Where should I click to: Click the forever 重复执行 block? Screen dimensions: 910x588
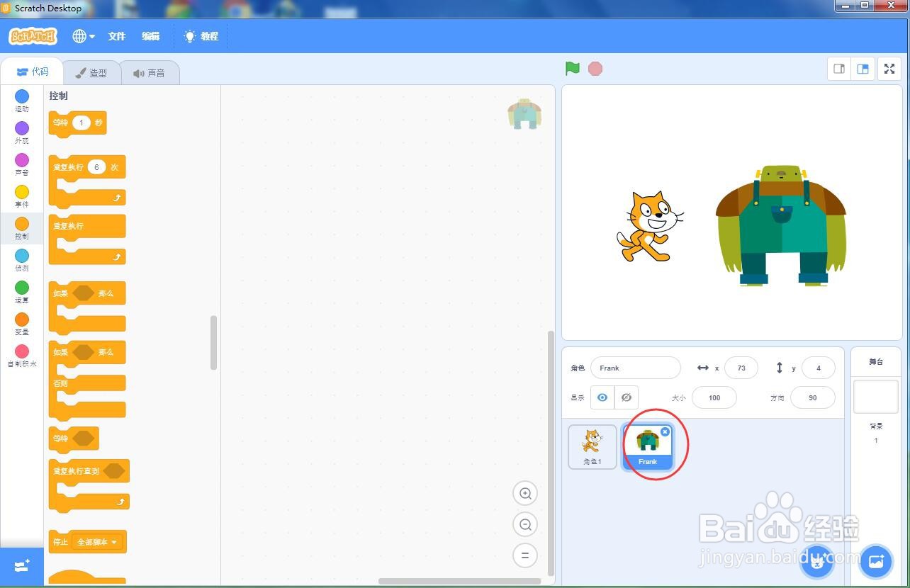[86, 239]
